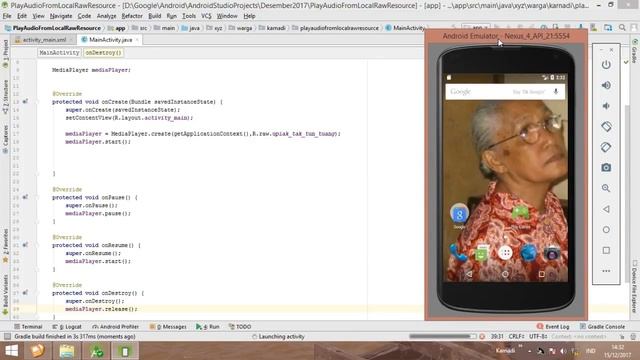Screen dimensions: 640x360
Task: Tap the microphone icon in Google search bar
Action: click(x=556, y=91)
